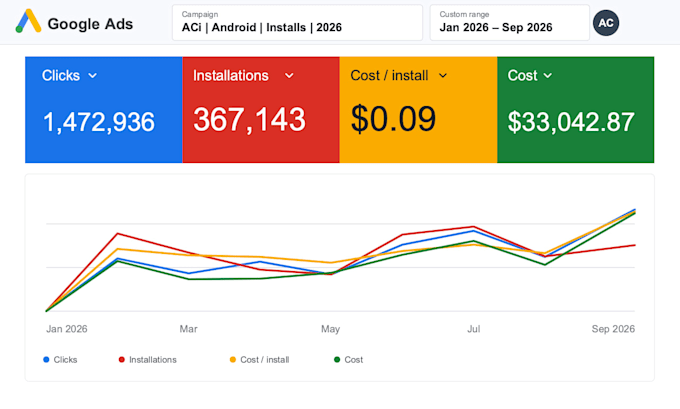
Task: Open the Custom range date picker
Action: [x=510, y=23]
